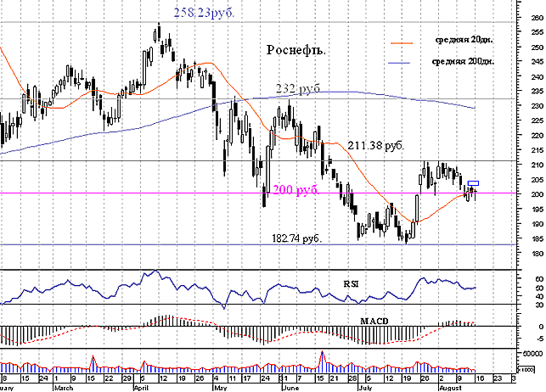Click the August label on time axis
546x392 pixels.
(450, 388)
